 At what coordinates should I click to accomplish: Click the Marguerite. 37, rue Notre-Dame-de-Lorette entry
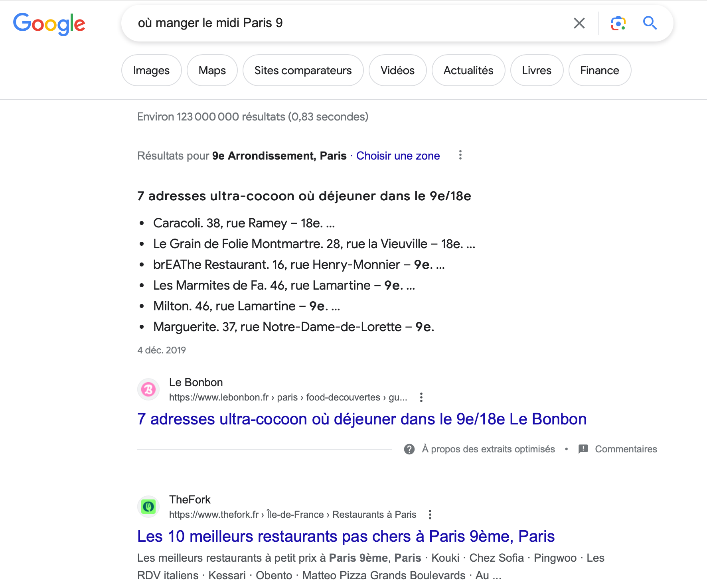[294, 327]
